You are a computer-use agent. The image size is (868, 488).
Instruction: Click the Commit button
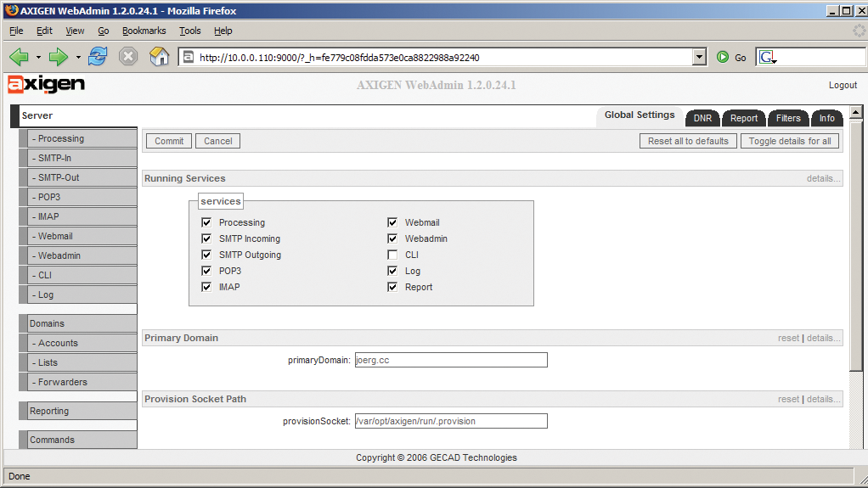[169, 141]
